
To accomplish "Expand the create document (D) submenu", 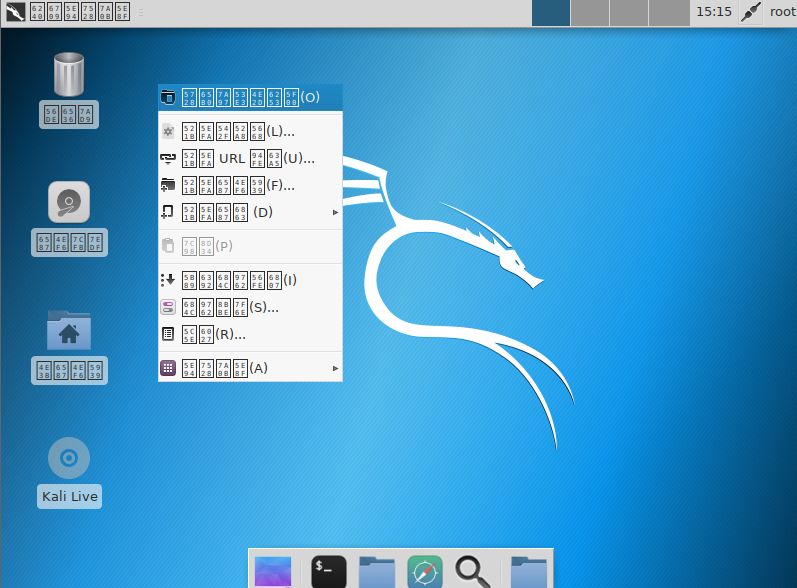I will click(250, 212).
